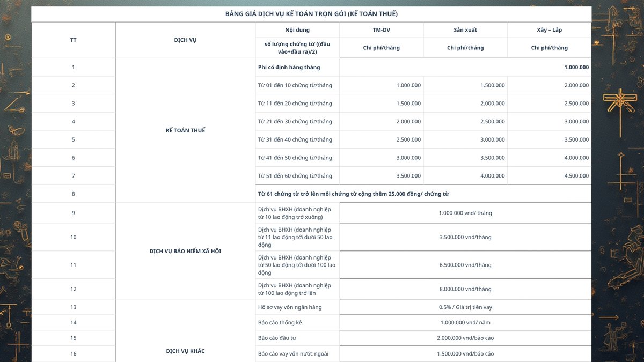Click the "Nội dung" header cell

pos(297,30)
